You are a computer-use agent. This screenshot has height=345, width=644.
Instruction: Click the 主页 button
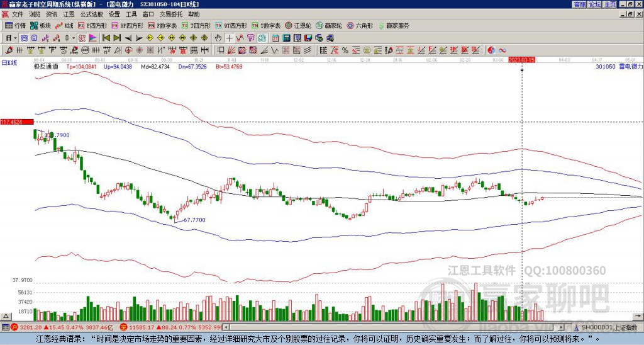tap(610, 4)
